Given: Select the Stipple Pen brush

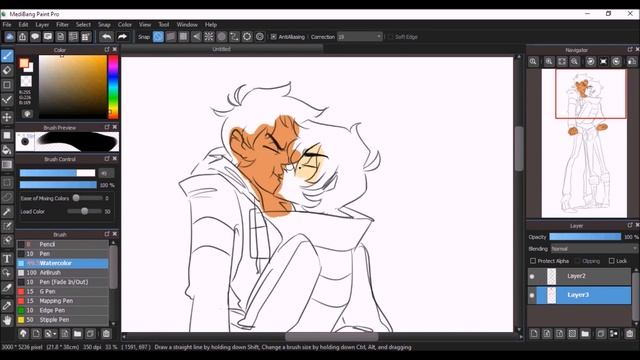Looking at the screenshot, I should (62, 320).
